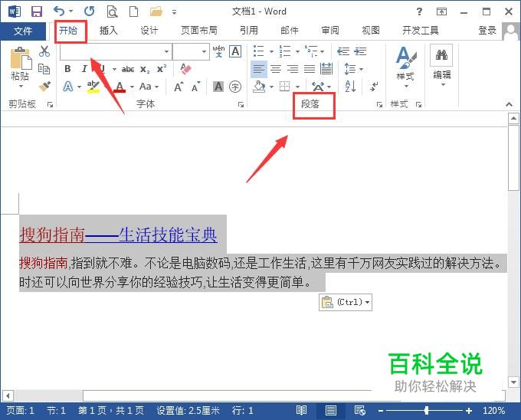Open the Bullets list dropdown
Image resolution: width=521 pixels, height=420 pixels.
(271, 51)
